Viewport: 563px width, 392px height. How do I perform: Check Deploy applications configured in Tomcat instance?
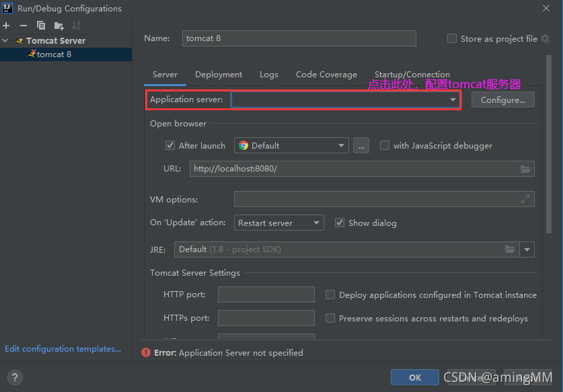(330, 295)
